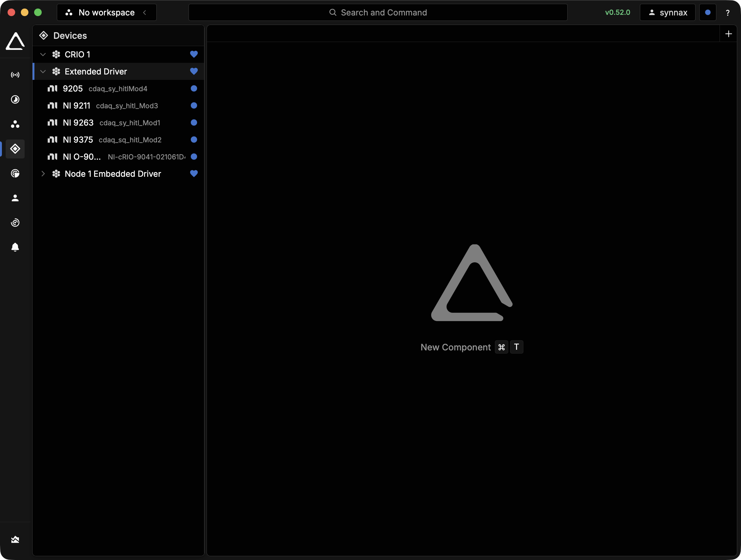Select the Tasks sidebar icon
The image size is (741, 560).
15,173
